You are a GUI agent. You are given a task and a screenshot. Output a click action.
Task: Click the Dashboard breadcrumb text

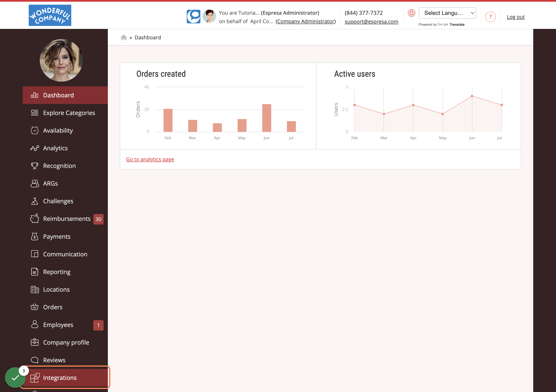pos(147,37)
